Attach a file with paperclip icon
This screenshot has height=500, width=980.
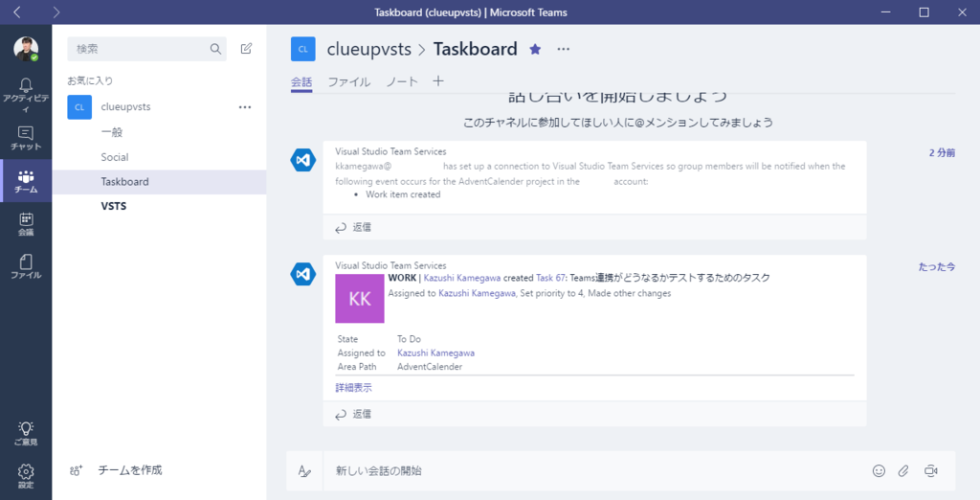(x=903, y=470)
